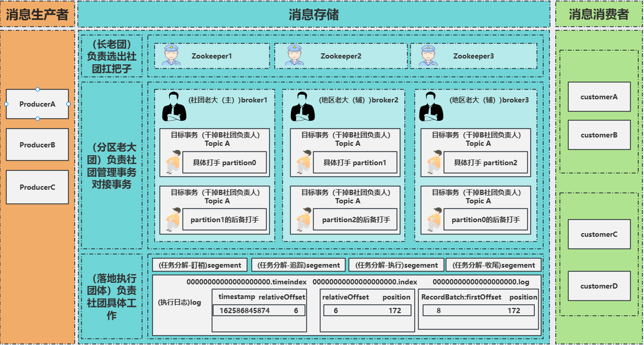
Task: Click the RecordBatch row with 8 and 172
Action: point(478,310)
